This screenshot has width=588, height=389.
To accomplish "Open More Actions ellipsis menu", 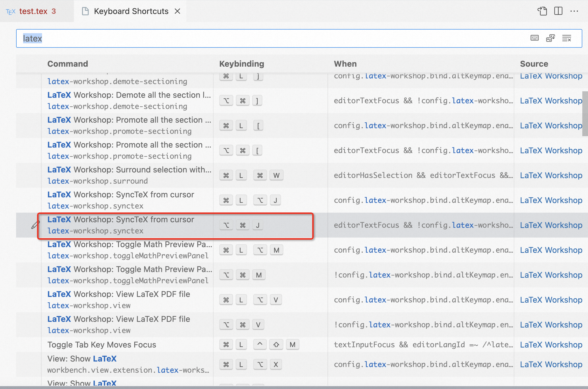I will (x=574, y=11).
